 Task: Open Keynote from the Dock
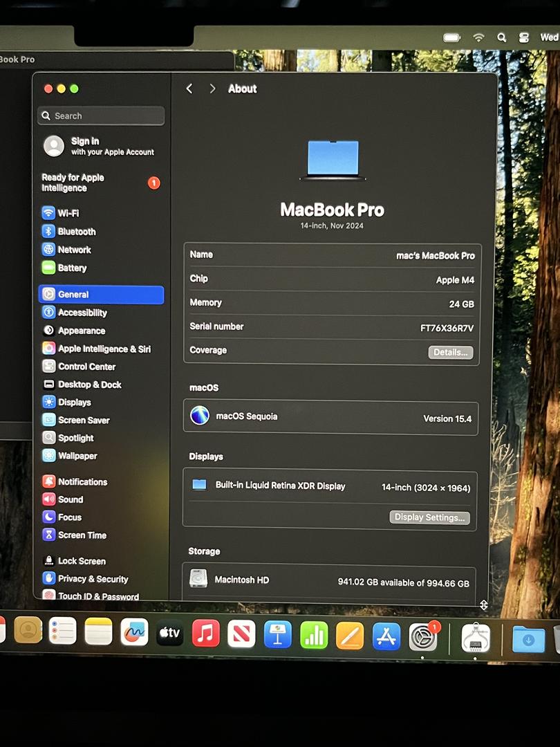278,634
